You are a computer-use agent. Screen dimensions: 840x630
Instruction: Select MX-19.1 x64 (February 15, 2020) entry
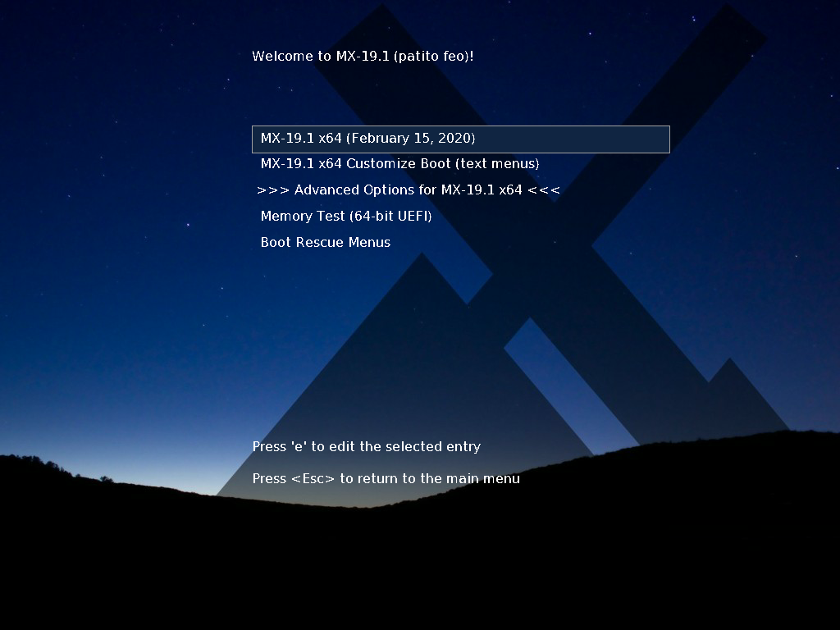pyautogui.click(x=461, y=139)
